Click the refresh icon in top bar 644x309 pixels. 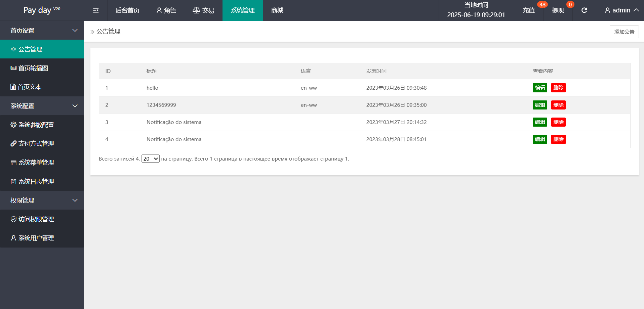[584, 10]
